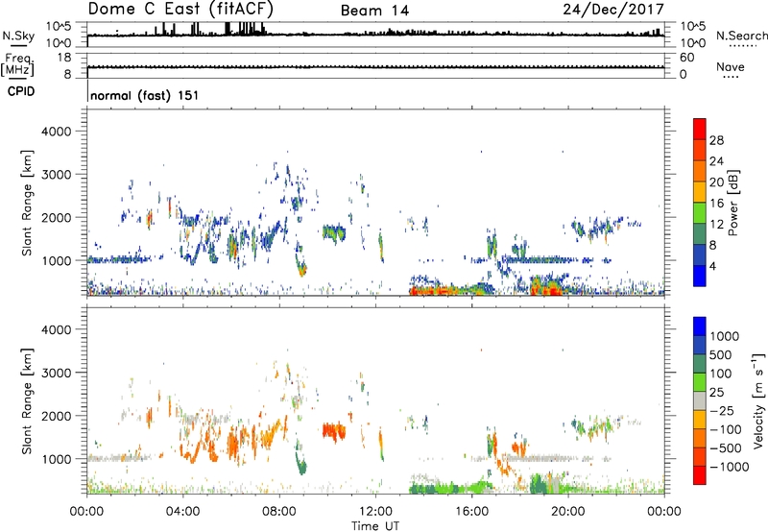This screenshot has height=532, width=768.
Task: Click the 'Time UT' axis label
Action: click(x=375, y=525)
